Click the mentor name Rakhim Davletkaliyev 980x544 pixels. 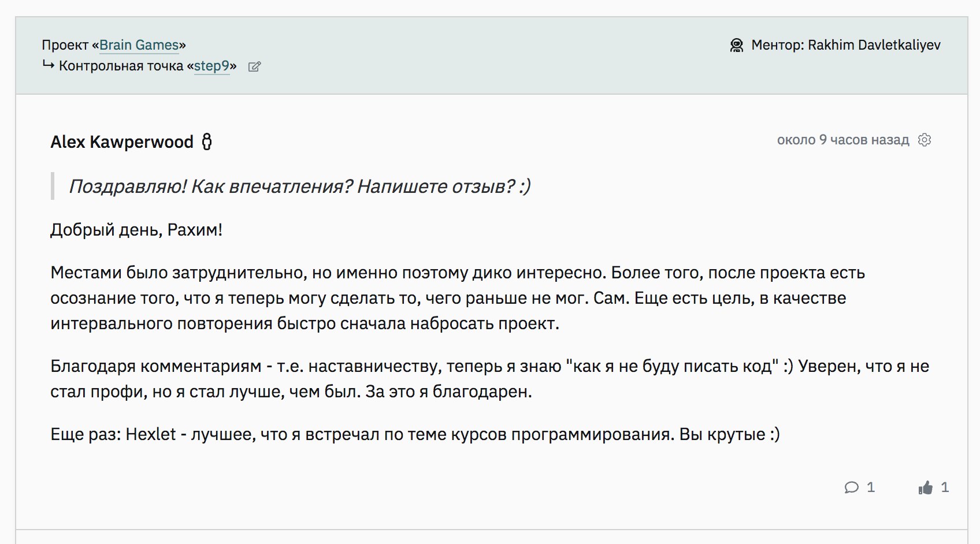874,45
